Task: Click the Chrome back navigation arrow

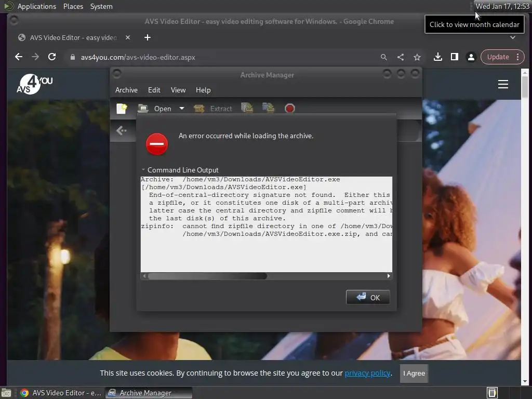Action: click(19, 57)
